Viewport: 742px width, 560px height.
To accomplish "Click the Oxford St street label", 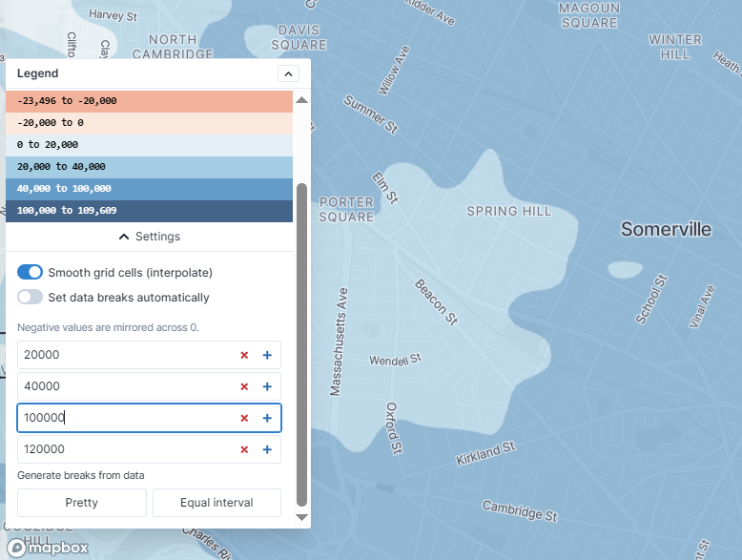I will (x=394, y=428).
